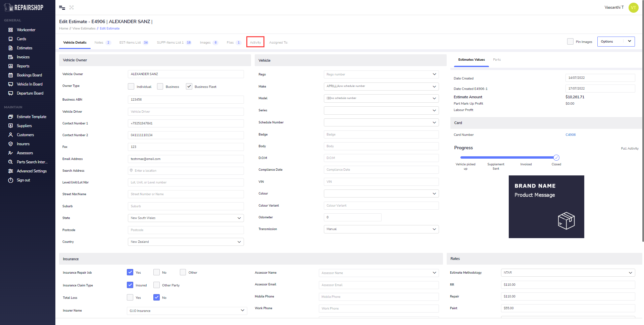
Task: Open the Invoices sidebar icon
Action: pos(10,57)
